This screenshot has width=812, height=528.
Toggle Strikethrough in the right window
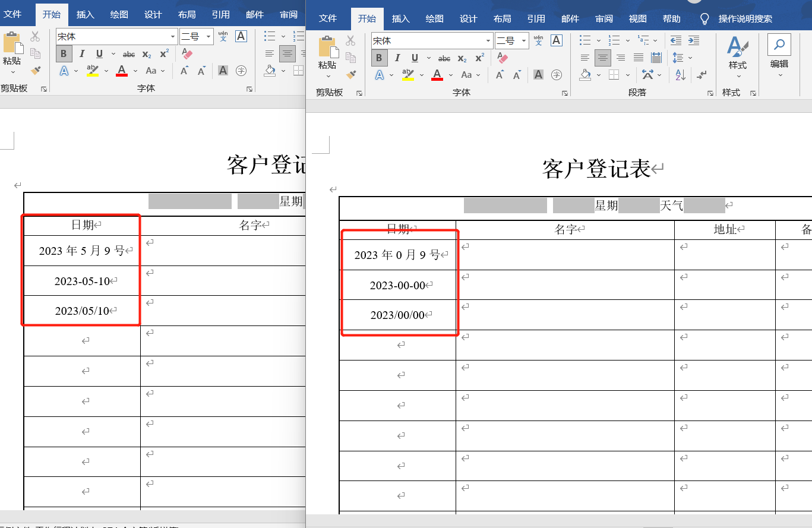pos(444,58)
